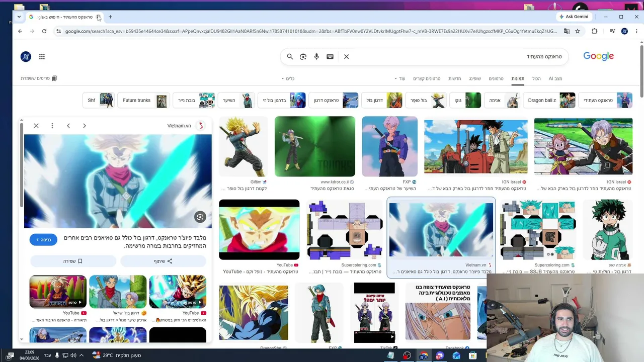Expand the עוד more filters menu
Screen dimensions: 644x362
click(399, 78)
